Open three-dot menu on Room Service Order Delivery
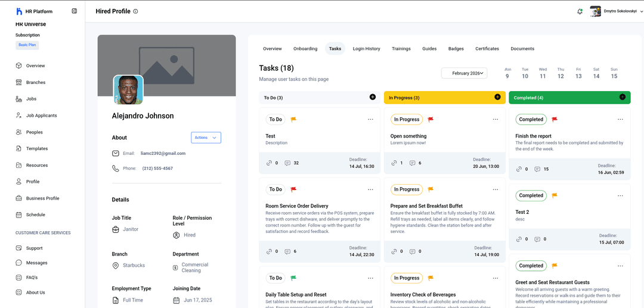 coord(370,189)
